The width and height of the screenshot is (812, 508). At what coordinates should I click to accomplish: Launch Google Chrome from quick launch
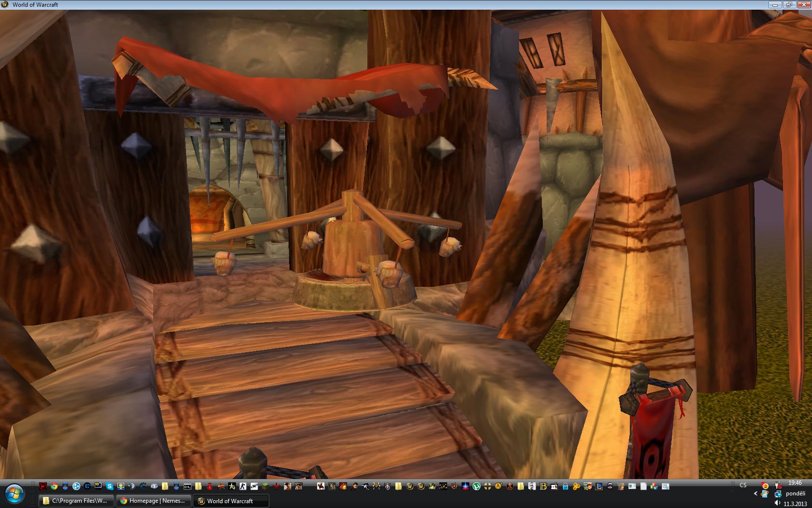pos(54,486)
